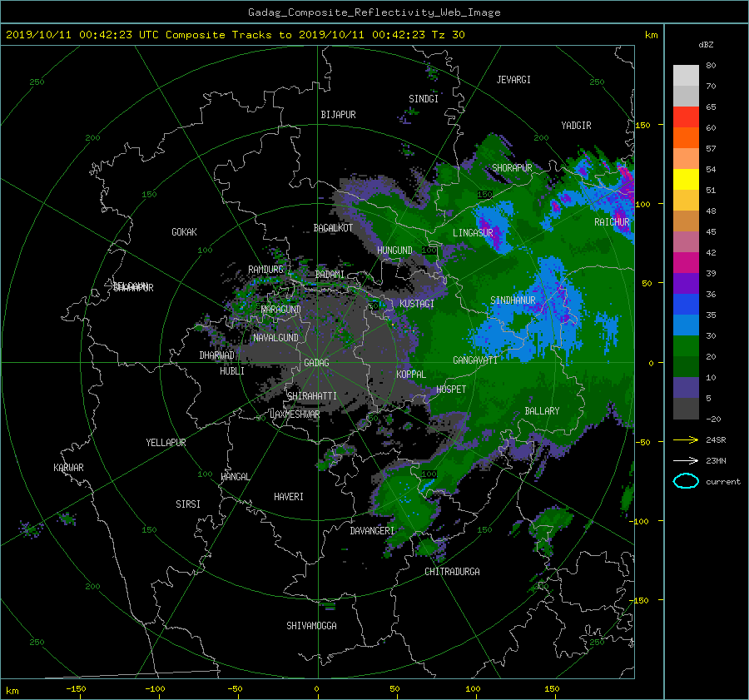Click the HANGAL city label
The image size is (749, 700).
[x=235, y=477]
